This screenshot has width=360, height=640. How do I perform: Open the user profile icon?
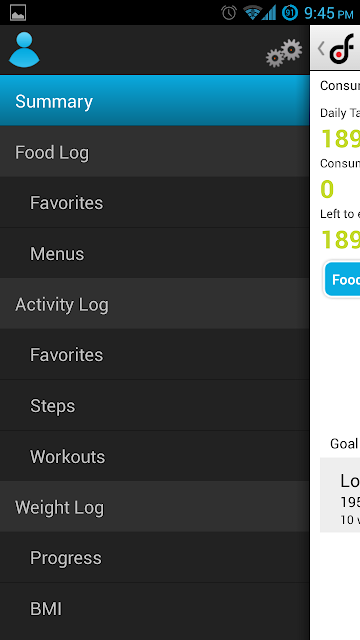coord(24,49)
